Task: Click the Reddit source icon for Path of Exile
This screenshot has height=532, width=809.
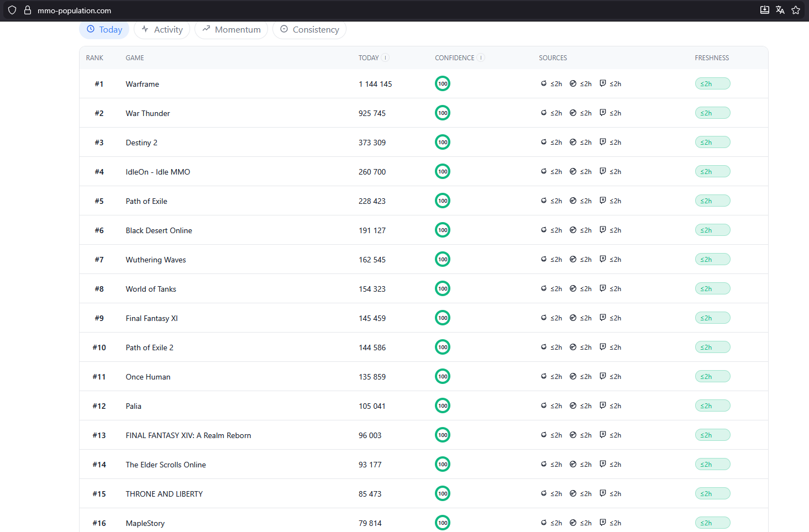Action: [544, 201]
